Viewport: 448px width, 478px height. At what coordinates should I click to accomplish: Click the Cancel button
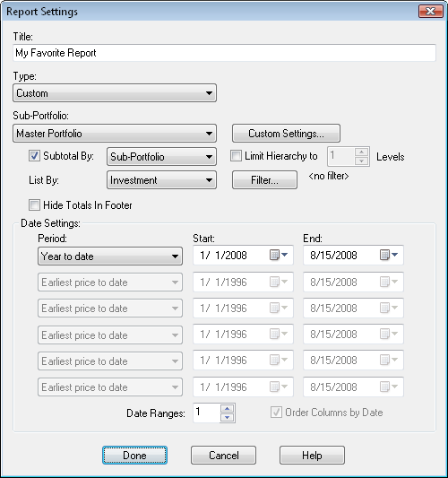223,456
